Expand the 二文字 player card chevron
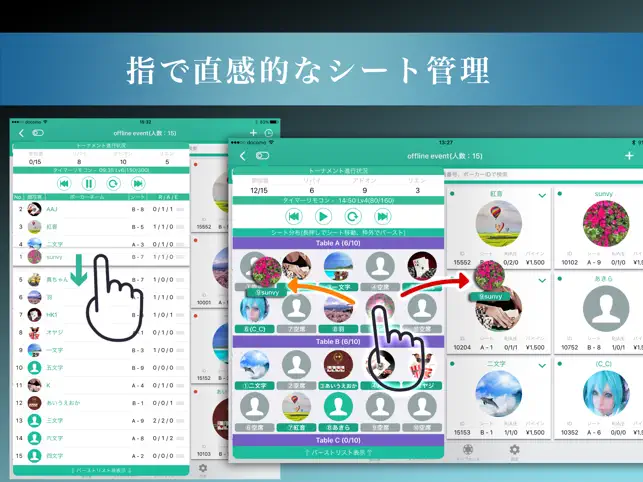The height and width of the screenshot is (482, 643). pyautogui.click(x=542, y=365)
